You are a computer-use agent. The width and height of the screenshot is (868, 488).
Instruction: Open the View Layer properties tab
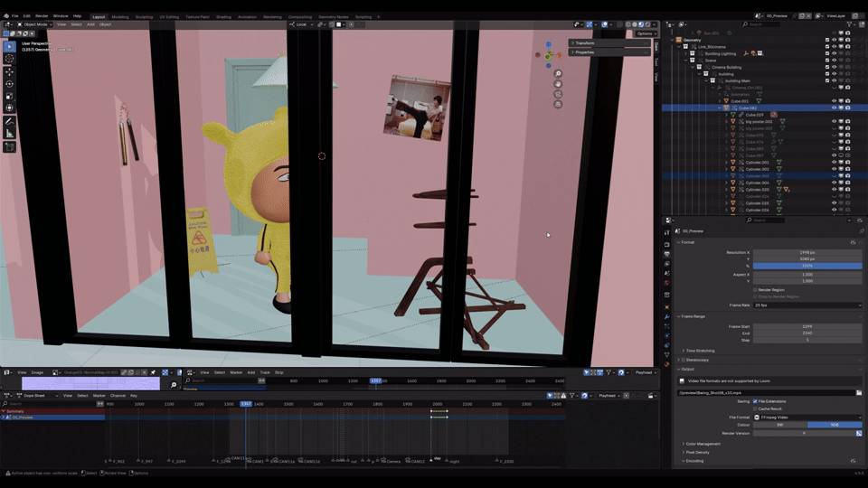click(667, 264)
